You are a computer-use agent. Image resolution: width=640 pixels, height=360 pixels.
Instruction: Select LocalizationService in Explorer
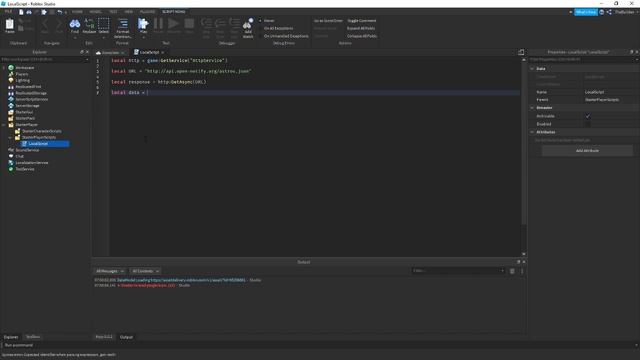(x=31, y=162)
